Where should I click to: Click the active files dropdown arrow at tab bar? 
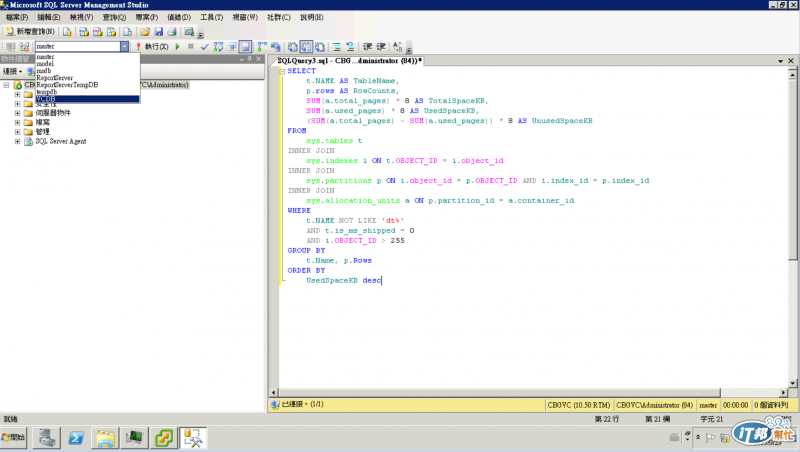pos(781,61)
